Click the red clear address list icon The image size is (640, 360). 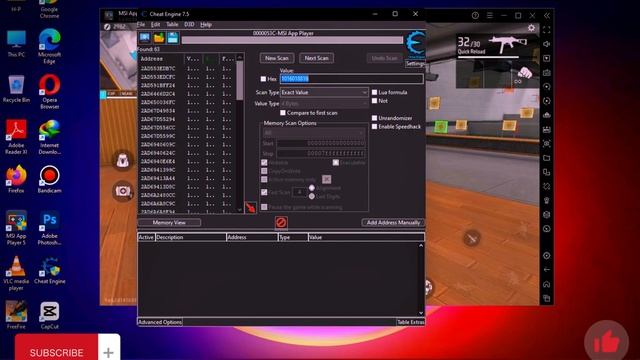[x=281, y=222]
